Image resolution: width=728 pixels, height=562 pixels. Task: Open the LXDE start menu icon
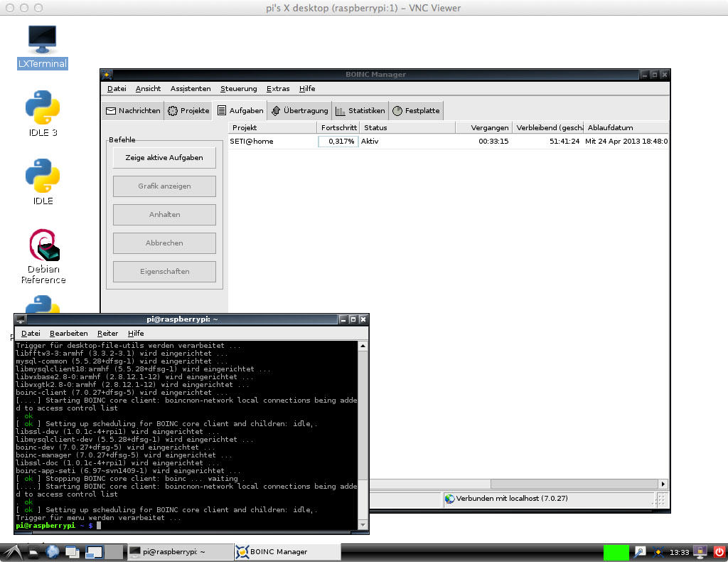tap(12, 552)
